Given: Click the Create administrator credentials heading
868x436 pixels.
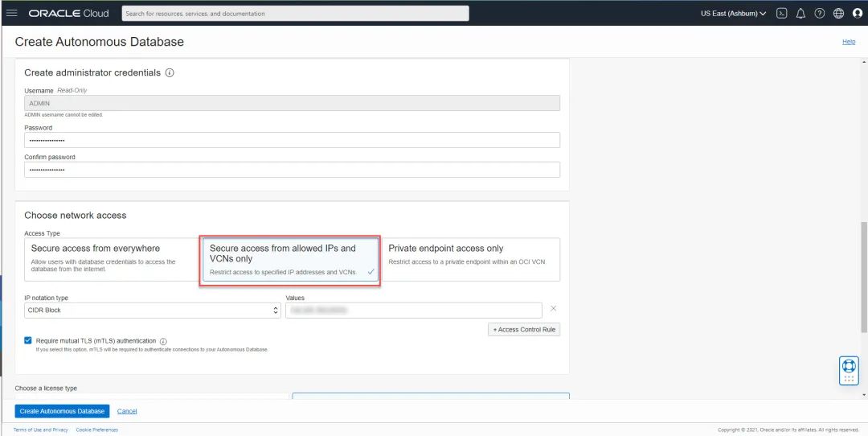Looking at the screenshot, I should [92, 72].
